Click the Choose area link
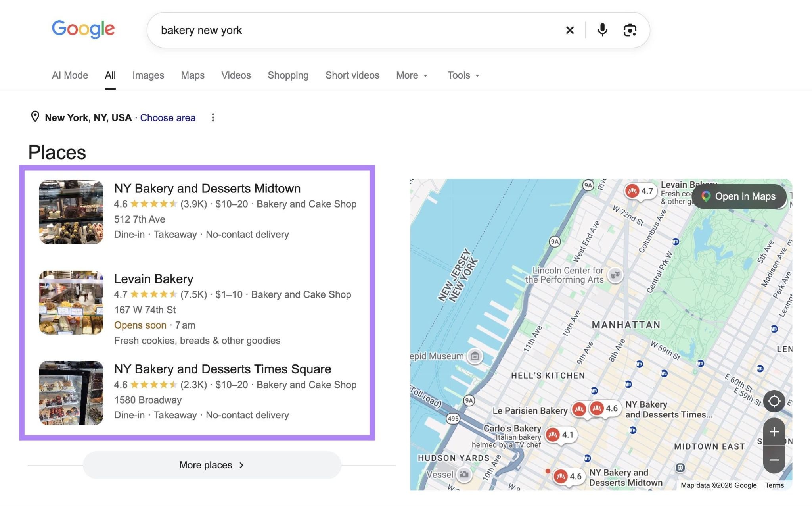The width and height of the screenshot is (812, 506). pyautogui.click(x=168, y=118)
